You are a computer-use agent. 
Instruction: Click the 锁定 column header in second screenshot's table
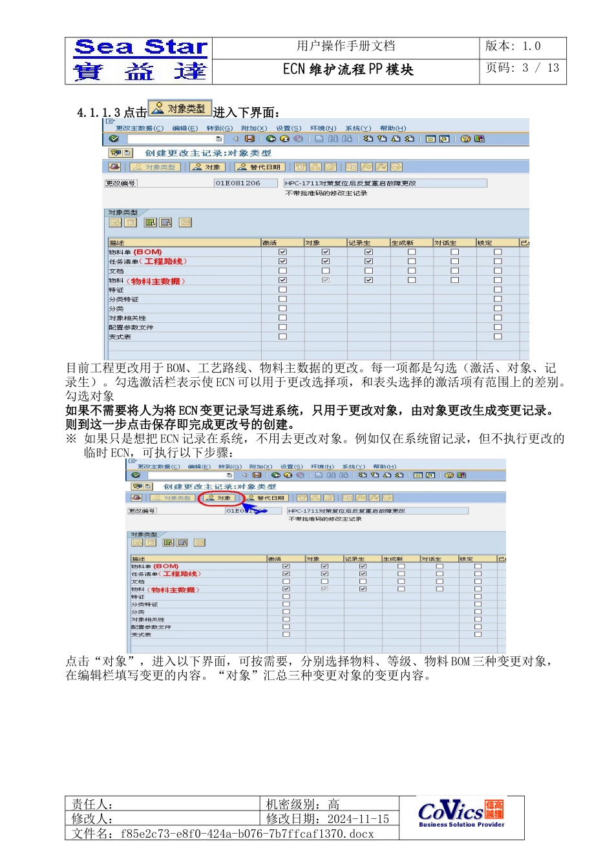tap(478, 559)
